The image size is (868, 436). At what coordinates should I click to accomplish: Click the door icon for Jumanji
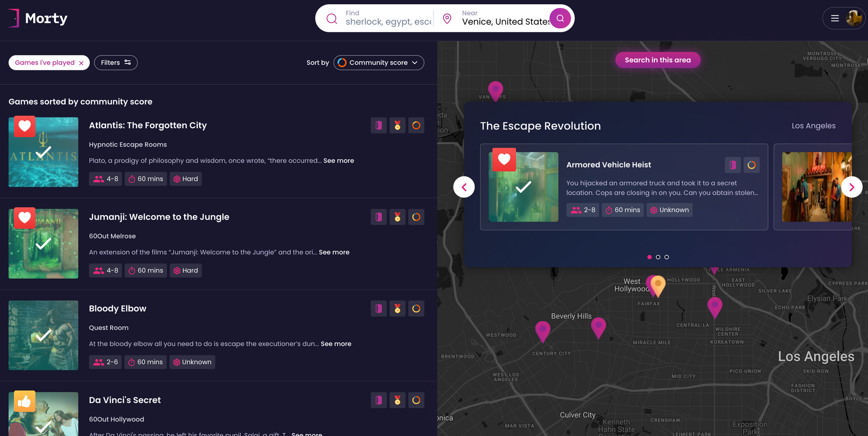pos(379,217)
